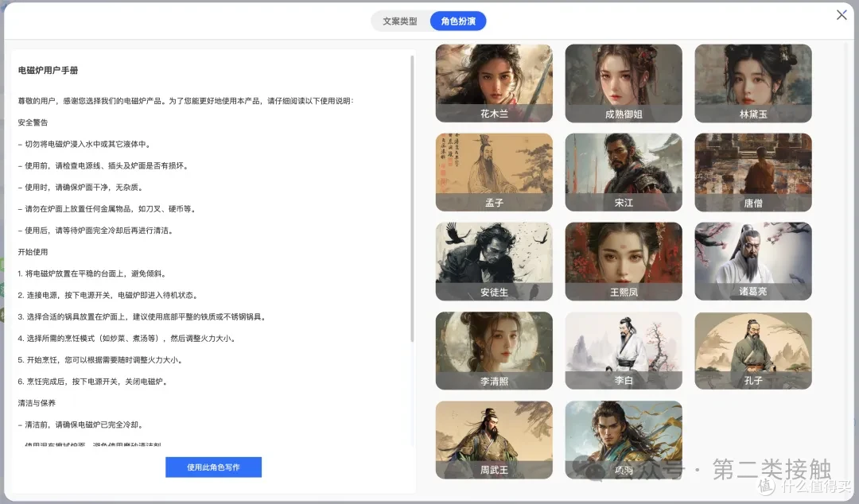Select the 孟子 character card
This screenshot has width=859, height=504.
[x=494, y=172]
